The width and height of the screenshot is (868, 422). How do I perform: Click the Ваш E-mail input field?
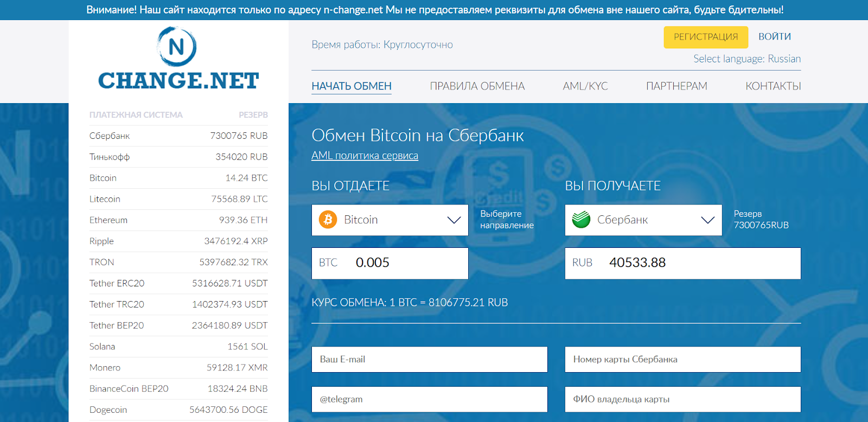tap(430, 359)
